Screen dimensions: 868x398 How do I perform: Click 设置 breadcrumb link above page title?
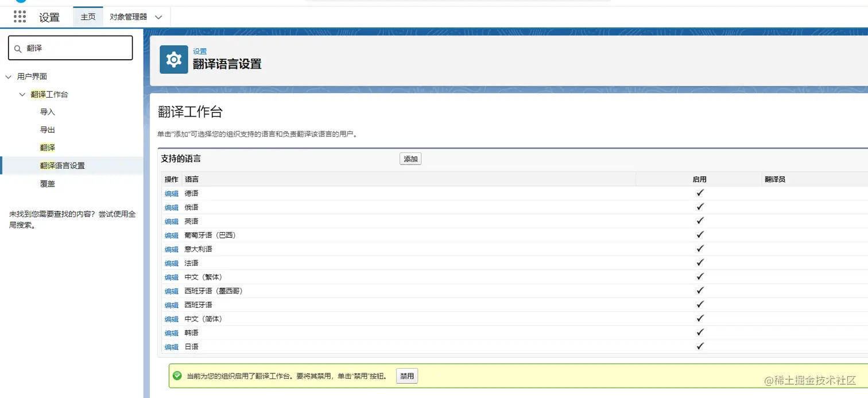[200, 51]
